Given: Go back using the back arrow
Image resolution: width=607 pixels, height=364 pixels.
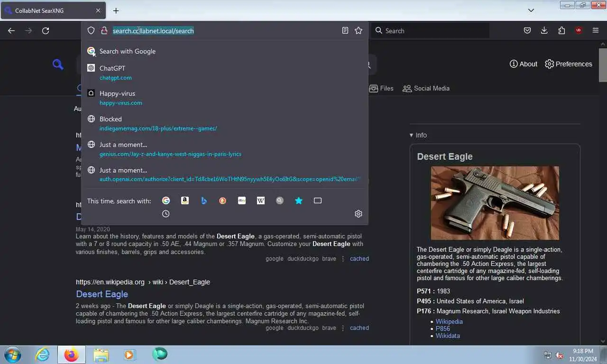Looking at the screenshot, I should (x=11, y=31).
